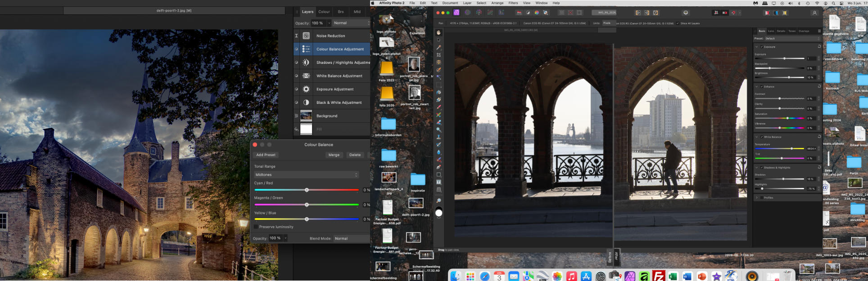Toggle the Preserve luminosity checkbox
868x281 pixels.
click(x=256, y=227)
